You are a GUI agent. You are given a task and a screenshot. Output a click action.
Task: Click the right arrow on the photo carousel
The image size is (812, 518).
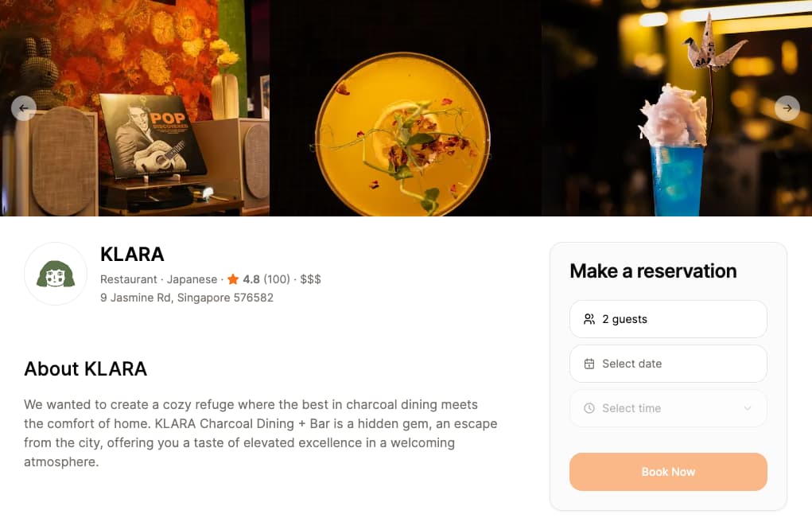click(x=787, y=107)
